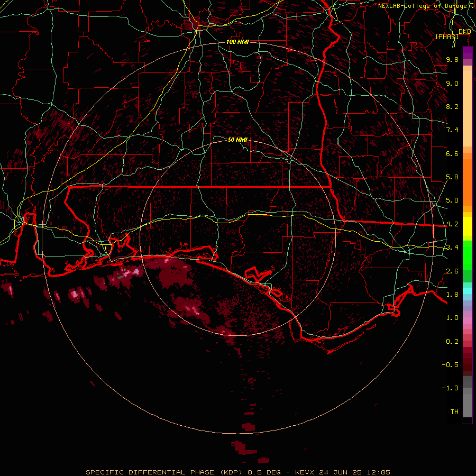Click the 3.4 value on the color scale
Screen dimensions: 476x476
pyautogui.click(x=452, y=248)
